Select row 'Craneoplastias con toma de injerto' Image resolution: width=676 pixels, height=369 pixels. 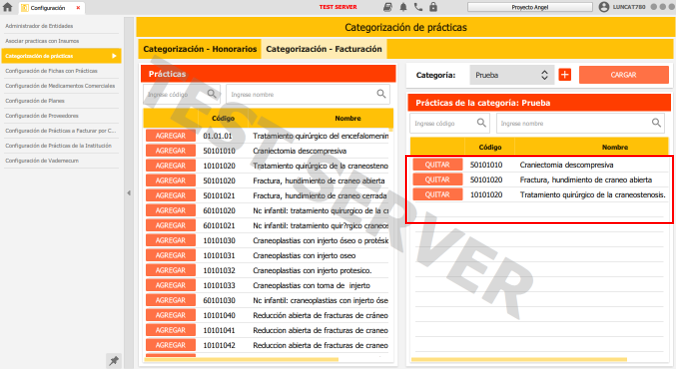267,285
